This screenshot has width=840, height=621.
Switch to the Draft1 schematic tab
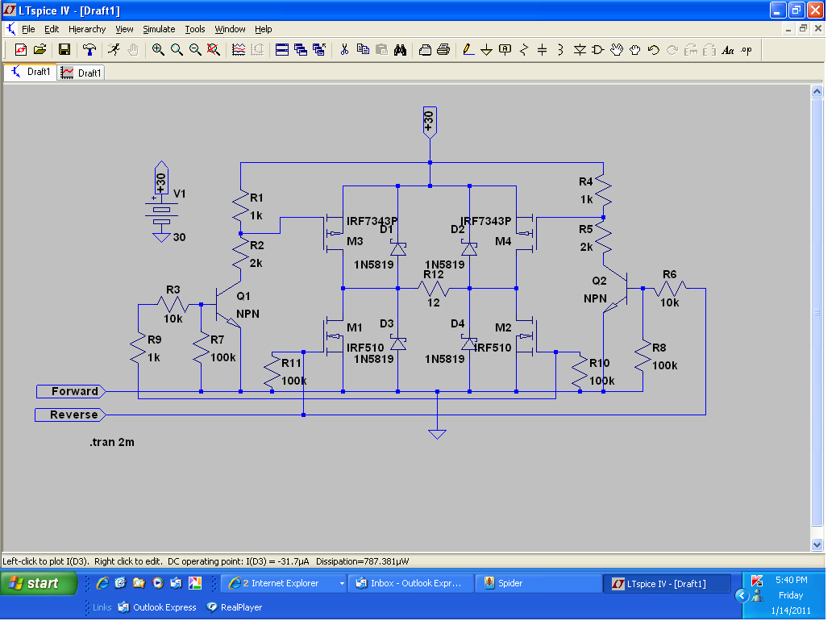point(31,72)
